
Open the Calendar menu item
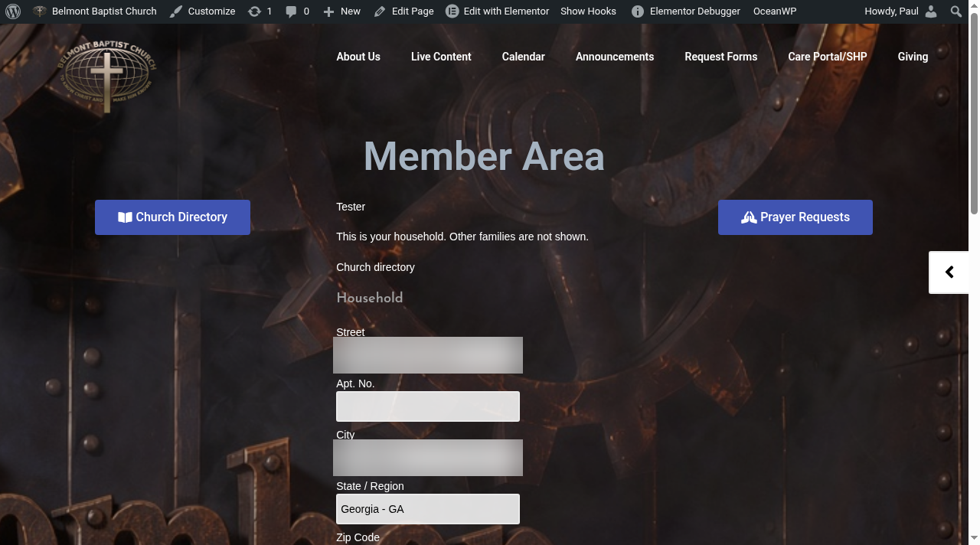[x=524, y=57]
